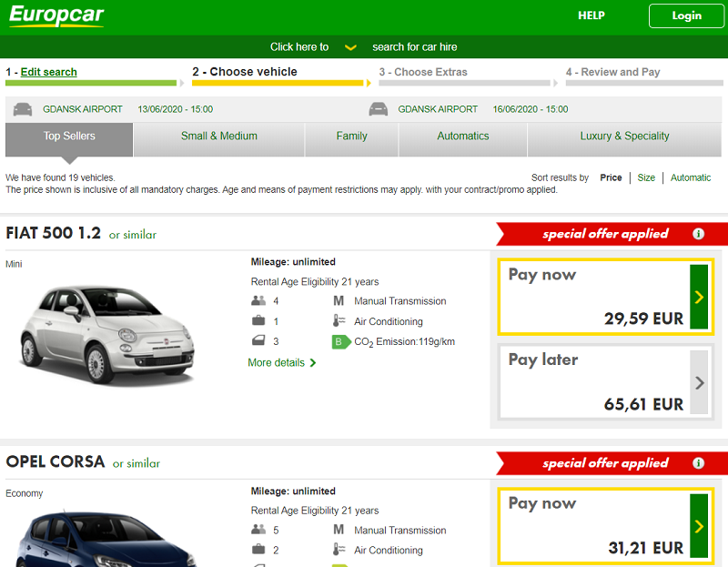Image resolution: width=728 pixels, height=567 pixels.
Task: Click the Login button
Action: [686, 15]
